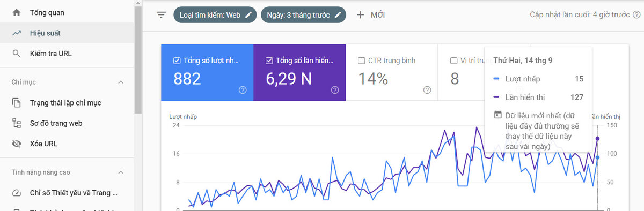The width and height of the screenshot is (644, 211).
Task: Open the filter list icon
Action: [x=161, y=15]
